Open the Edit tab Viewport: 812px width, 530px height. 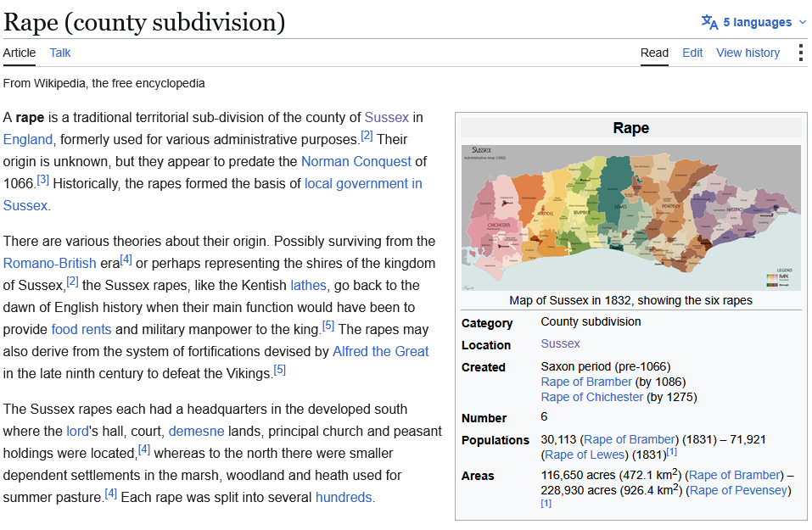click(x=692, y=53)
